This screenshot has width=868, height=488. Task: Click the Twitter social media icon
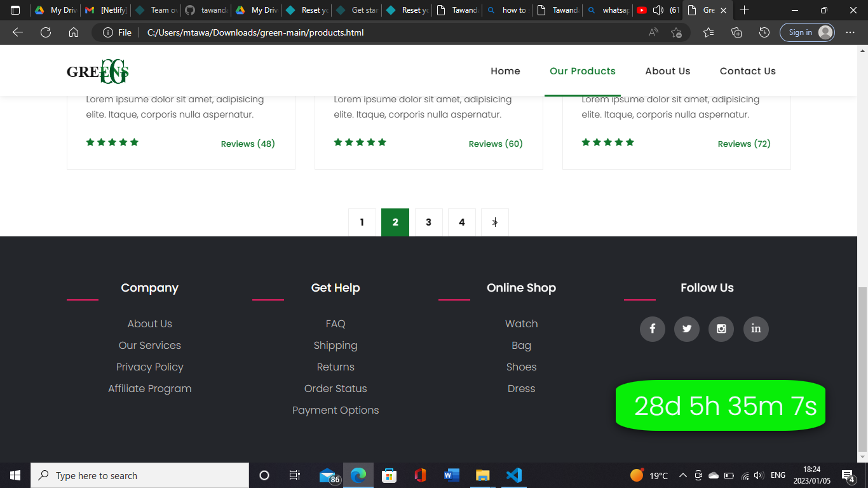click(x=686, y=329)
